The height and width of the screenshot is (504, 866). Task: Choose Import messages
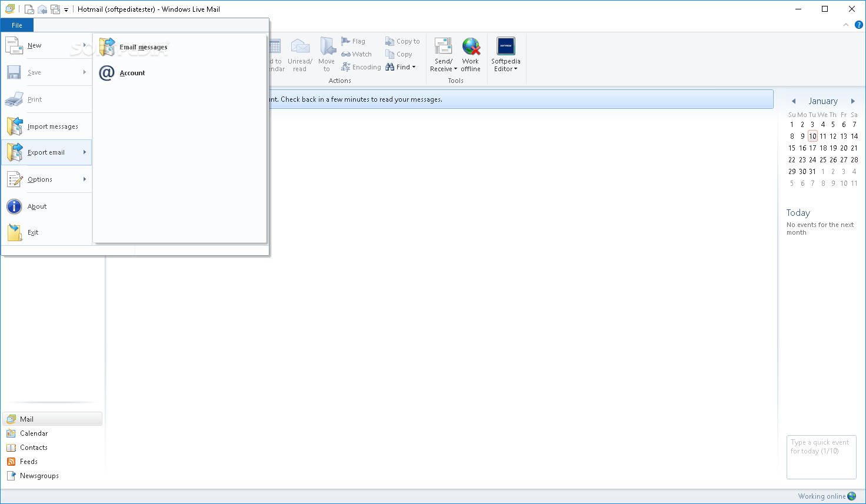click(46, 126)
